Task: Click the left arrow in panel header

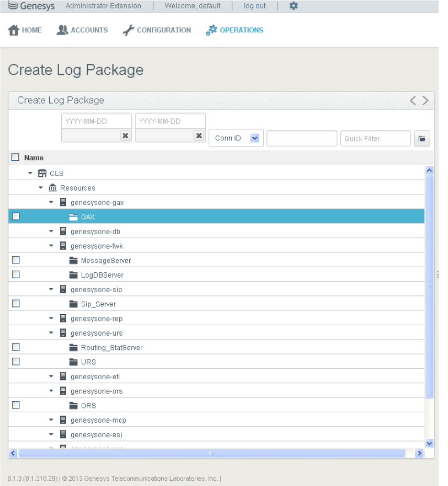Action: click(413, 101)
